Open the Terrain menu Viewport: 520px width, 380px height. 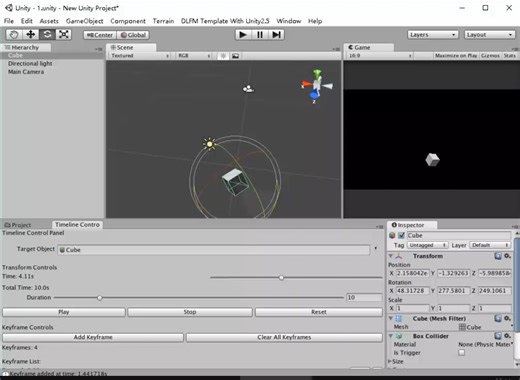(x=163, y=21)
